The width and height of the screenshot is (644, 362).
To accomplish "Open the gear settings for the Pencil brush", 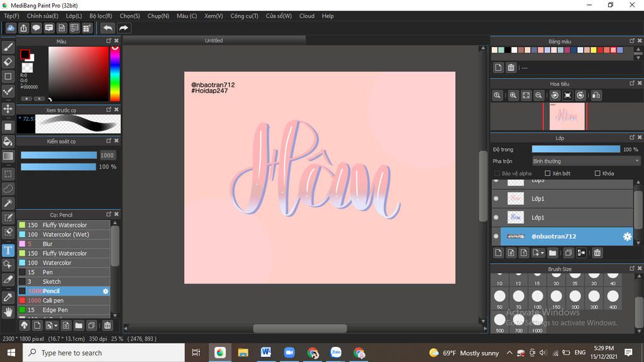I will pos(106,291).
